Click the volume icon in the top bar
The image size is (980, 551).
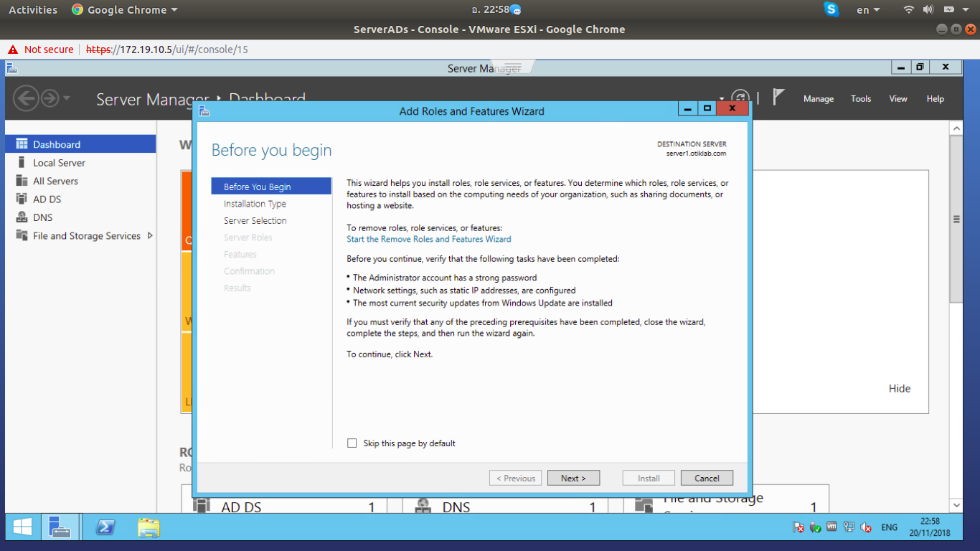point(928,9)
